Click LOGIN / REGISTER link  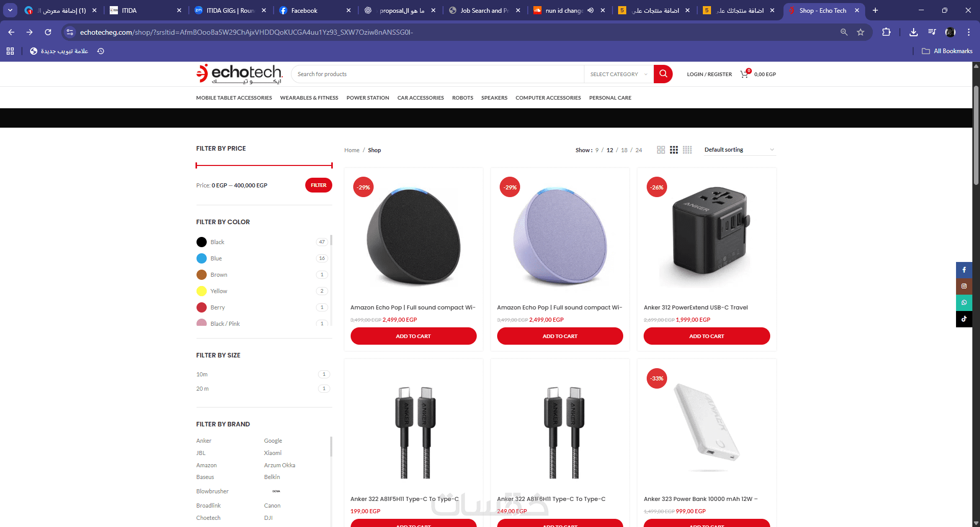[x=709, y=75]
